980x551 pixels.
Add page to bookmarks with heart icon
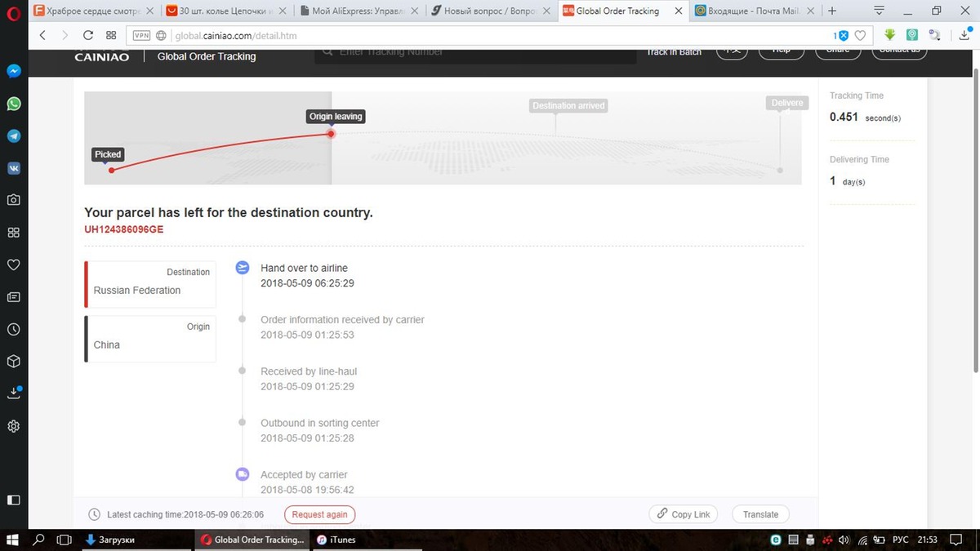coord(860,36)
